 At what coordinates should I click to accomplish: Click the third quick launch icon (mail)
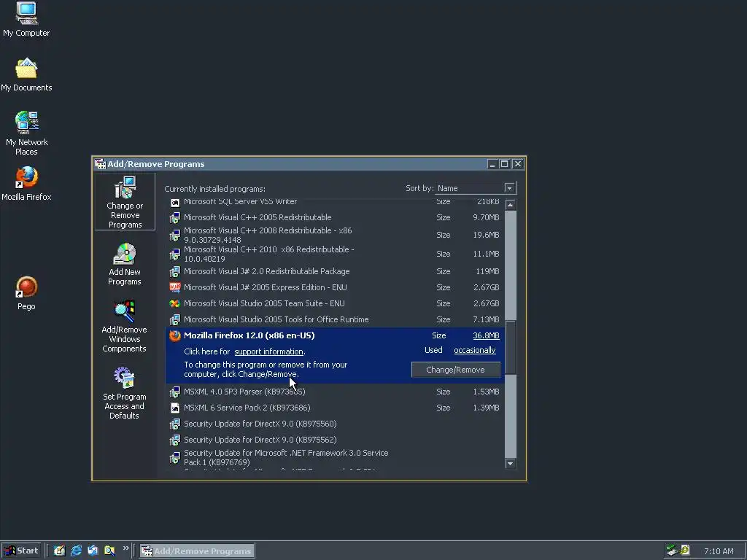click(x=93, y=551)
